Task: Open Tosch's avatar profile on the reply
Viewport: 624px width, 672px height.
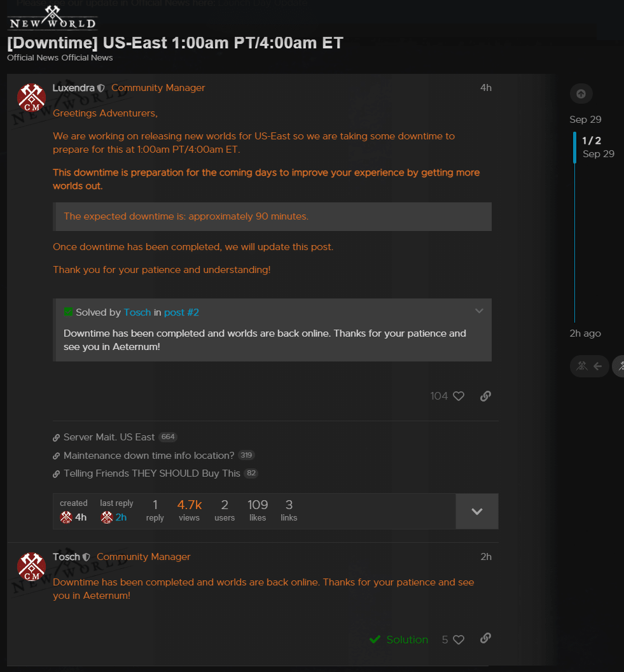Action: coord(31,566)
